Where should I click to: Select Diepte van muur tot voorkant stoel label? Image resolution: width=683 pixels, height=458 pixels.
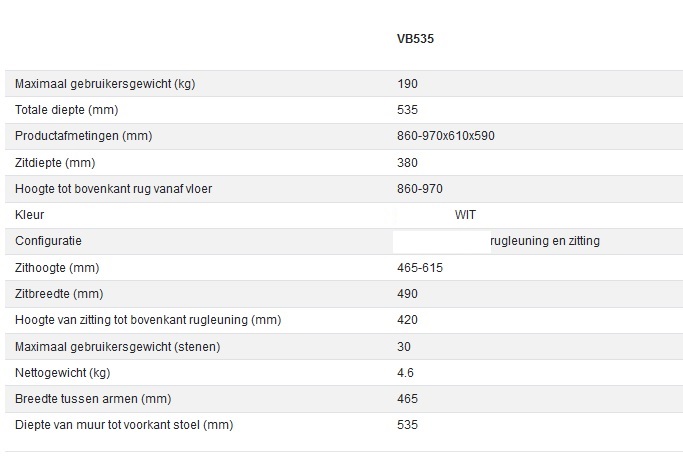[x=124, y=425]
